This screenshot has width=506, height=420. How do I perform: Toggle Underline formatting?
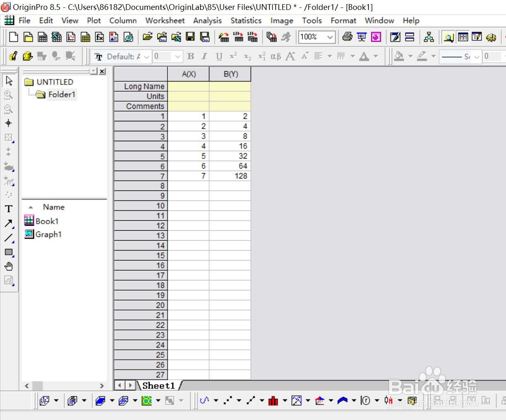[x=219, y=56]
